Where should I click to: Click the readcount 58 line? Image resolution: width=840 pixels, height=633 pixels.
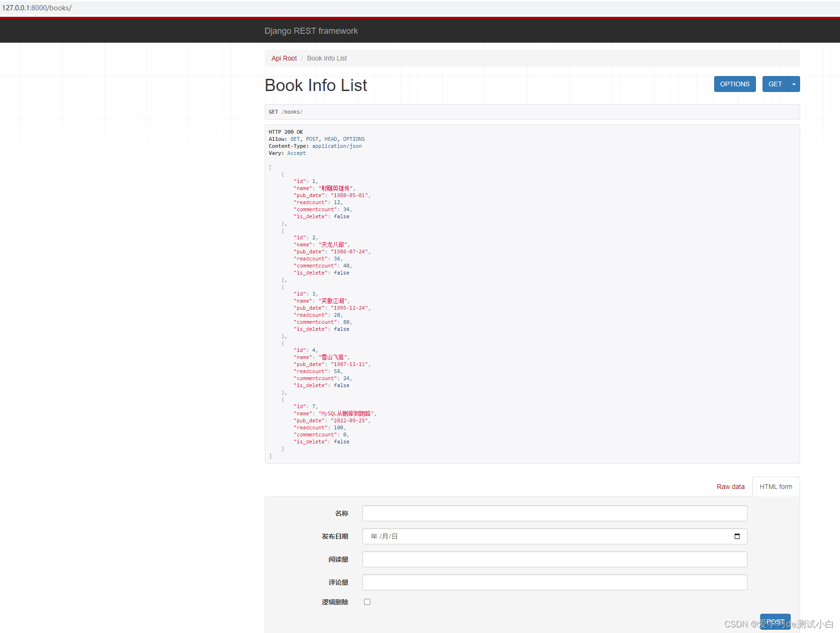coord(318,371)
